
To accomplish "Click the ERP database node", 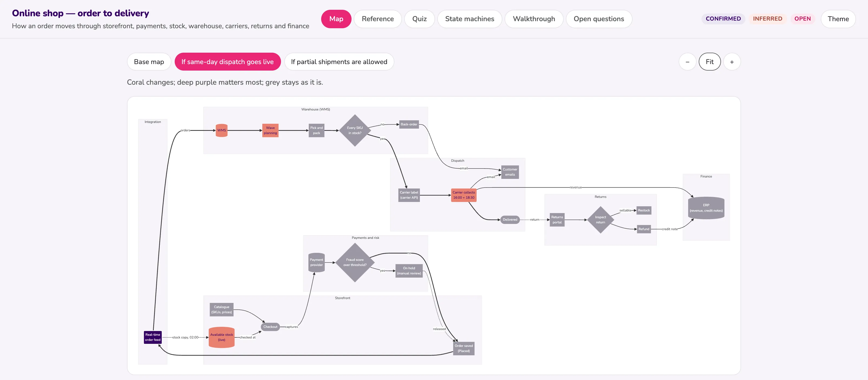I will pos(706,208).
